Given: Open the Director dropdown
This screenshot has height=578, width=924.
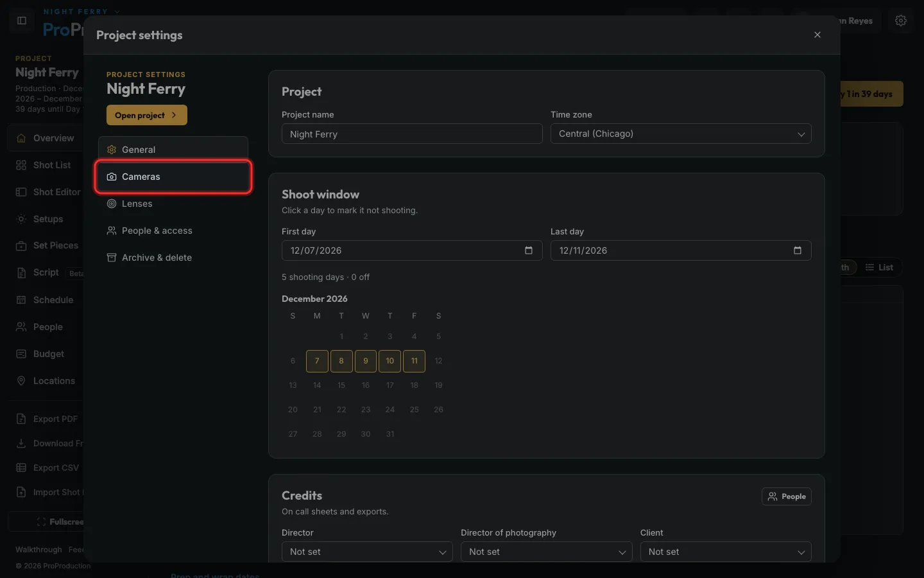Looking at the screenshot, I should [367, 552].
